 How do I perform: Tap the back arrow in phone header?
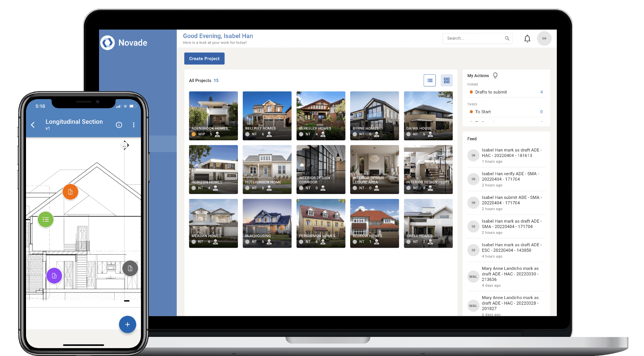pos(33,125)
